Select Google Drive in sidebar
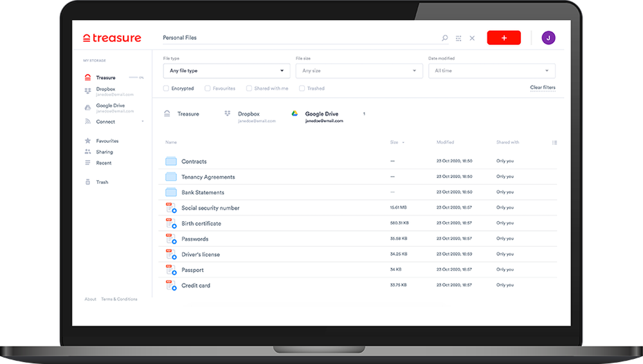 coord(111,105)
